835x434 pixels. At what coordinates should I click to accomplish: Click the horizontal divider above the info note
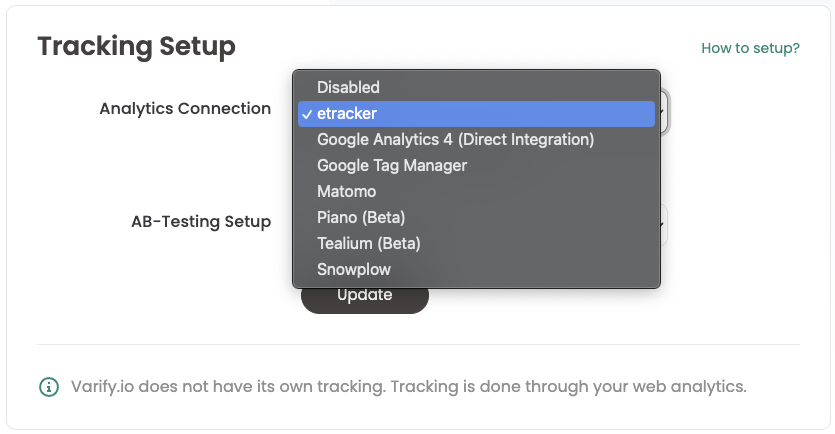pos(418,345)
